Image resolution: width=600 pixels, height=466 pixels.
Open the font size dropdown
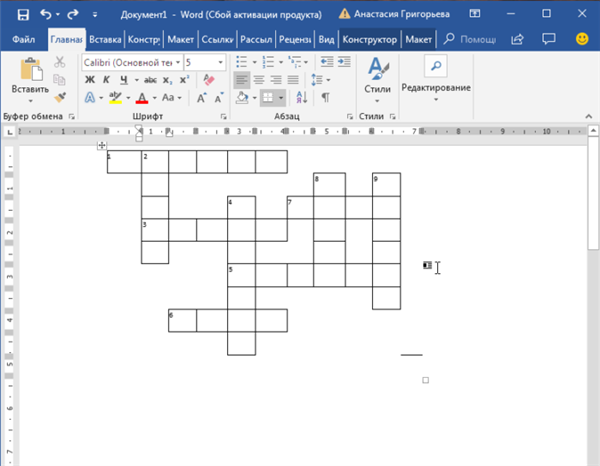pos(220,62)
